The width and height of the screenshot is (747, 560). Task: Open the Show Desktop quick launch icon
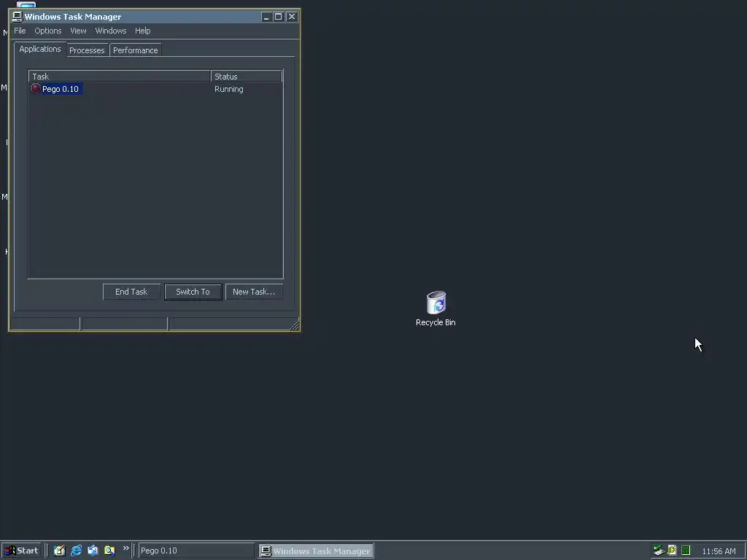59,551
